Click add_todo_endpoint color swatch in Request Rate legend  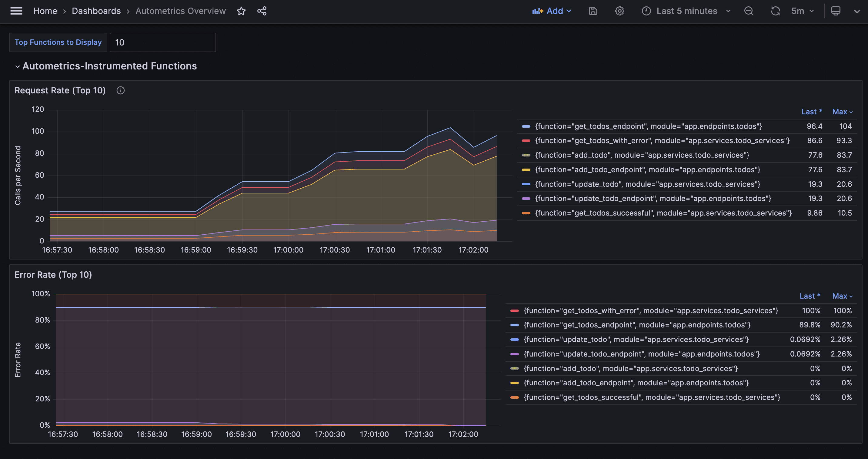pos(526,170)
